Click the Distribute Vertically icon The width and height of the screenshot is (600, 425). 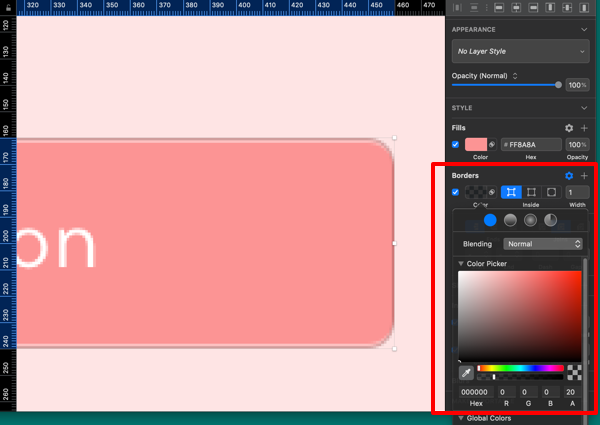coord(474,8)
